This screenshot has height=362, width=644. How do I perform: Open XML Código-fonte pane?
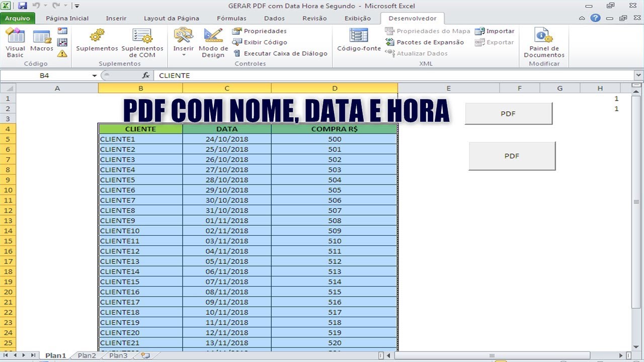tap(359, 40)
